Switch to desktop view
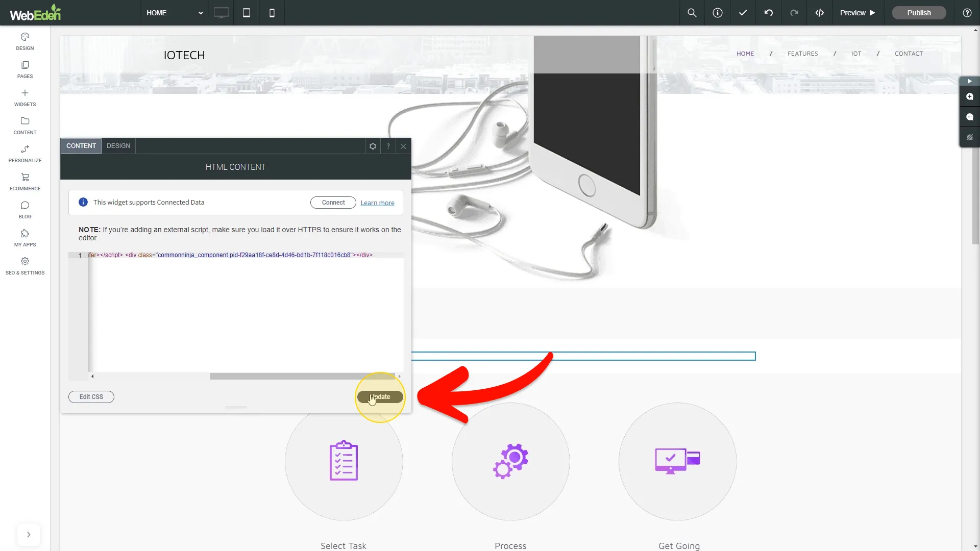980x551 pixels. coord(221,13)
